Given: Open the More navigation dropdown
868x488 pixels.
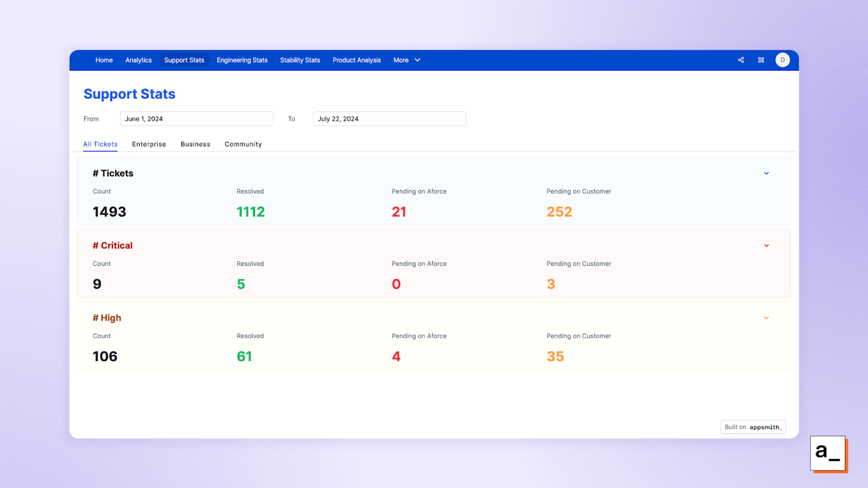Looking at the screenshot, I should 406,60.
